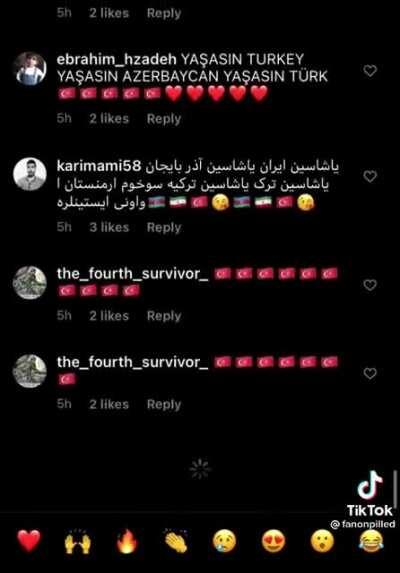Like karimami58's comment with the heart
Screen dimensions: 400x573
(370, 177)
